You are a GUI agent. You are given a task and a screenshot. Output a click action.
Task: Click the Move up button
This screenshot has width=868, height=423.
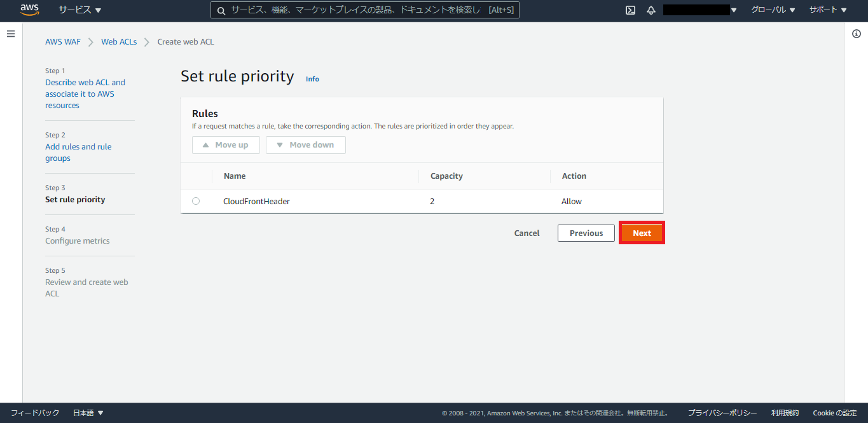coord(226,145)
